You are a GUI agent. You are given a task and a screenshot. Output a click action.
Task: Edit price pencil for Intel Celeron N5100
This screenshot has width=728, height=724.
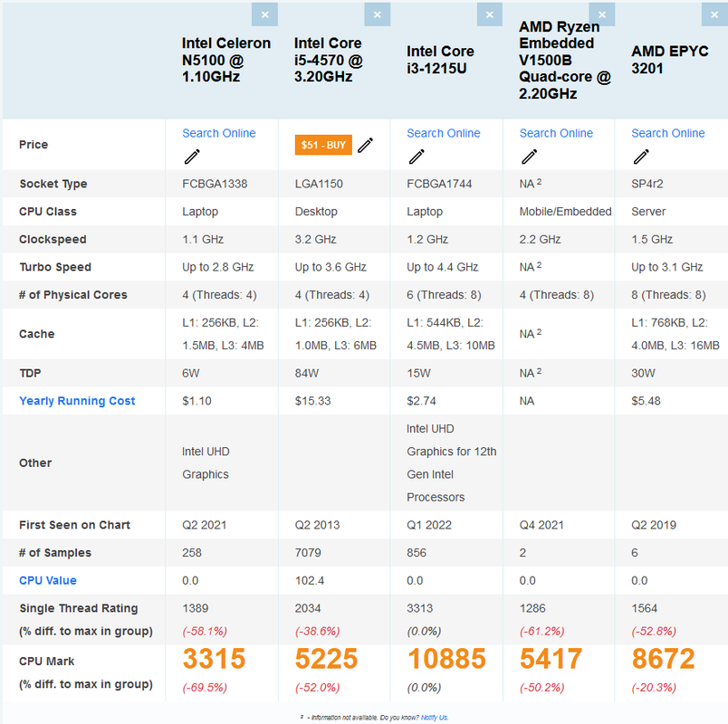[192, 157]
